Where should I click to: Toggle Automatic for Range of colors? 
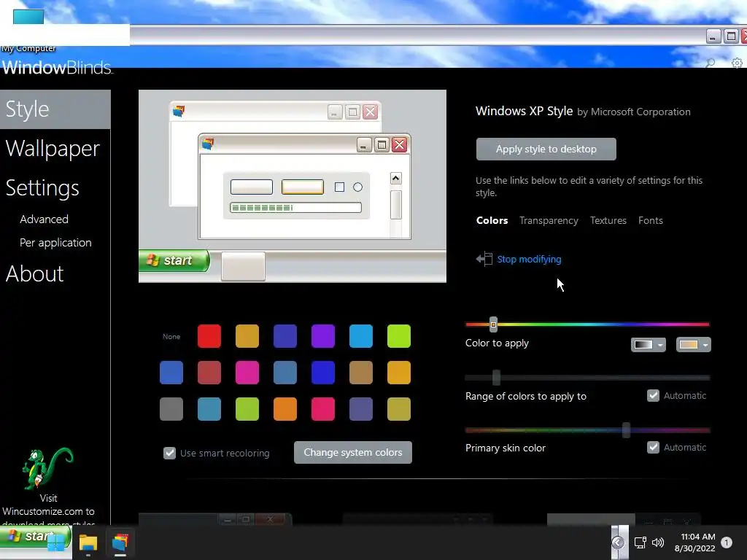pos(653,395)
